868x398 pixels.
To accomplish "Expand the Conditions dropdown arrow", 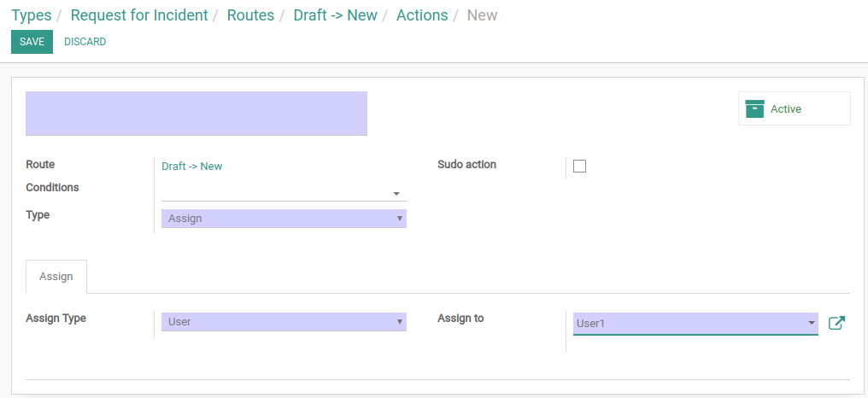I will pos(396,194).
